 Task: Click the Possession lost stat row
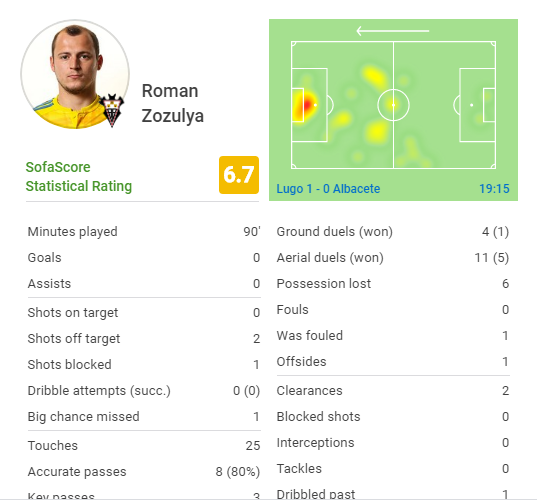tap(393, 284)
